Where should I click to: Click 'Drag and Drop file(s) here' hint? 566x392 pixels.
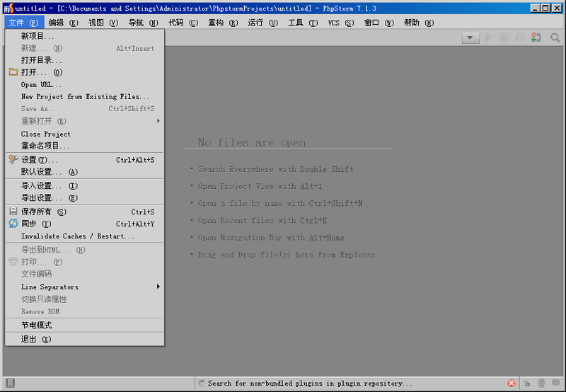tap(287, 255)
